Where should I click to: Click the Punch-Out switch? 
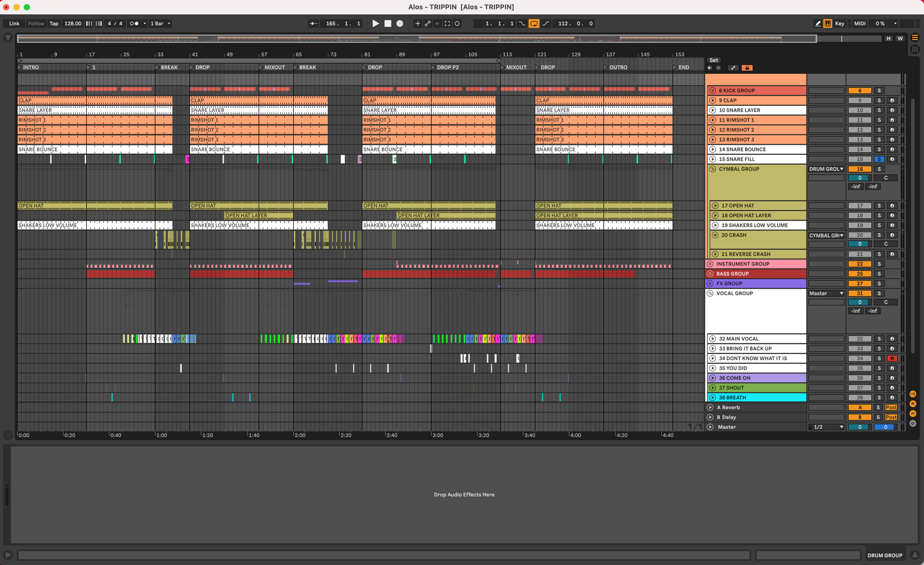pyautogui.click(x=546, y=24)
